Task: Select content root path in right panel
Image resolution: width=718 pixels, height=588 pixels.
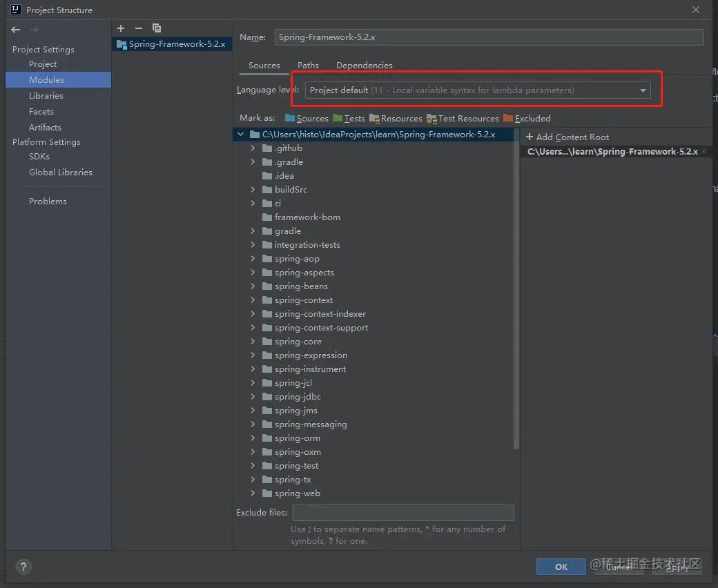Action: tap(612, 151)
